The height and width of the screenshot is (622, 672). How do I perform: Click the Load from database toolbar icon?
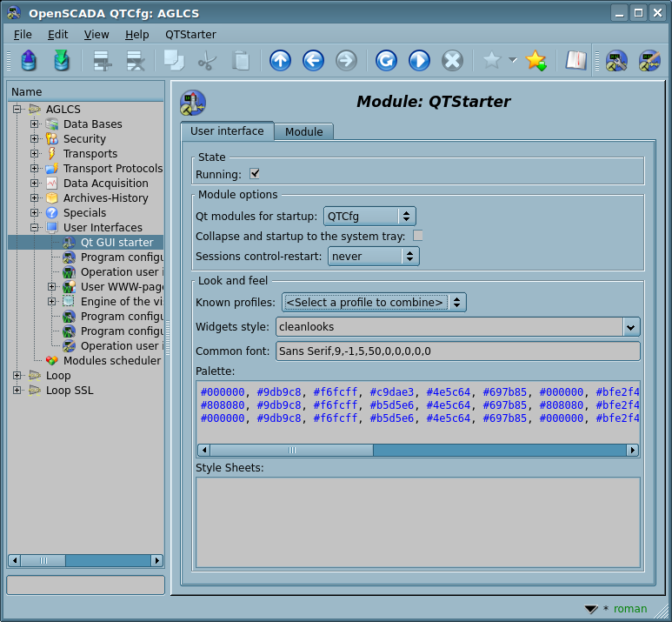tap(29, 61)
